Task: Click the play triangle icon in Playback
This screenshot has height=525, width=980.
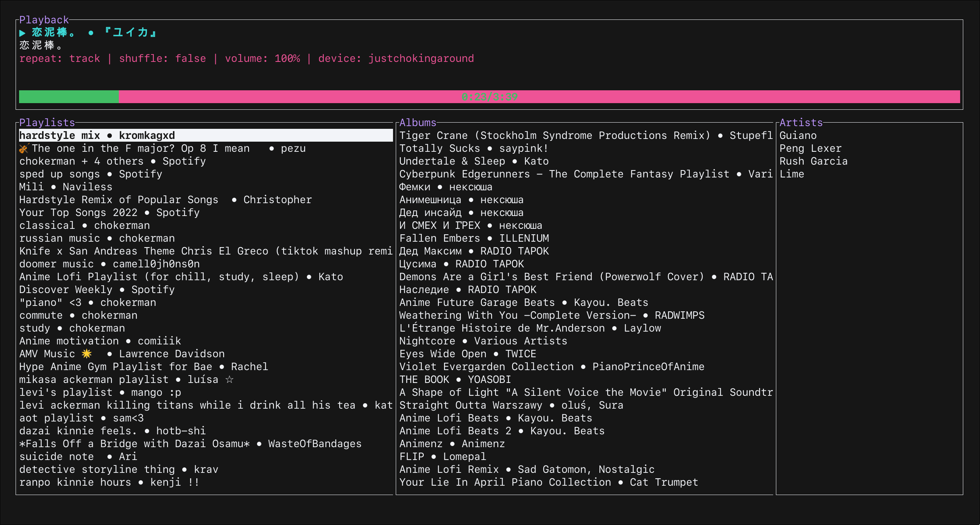Action: point(23,33)
